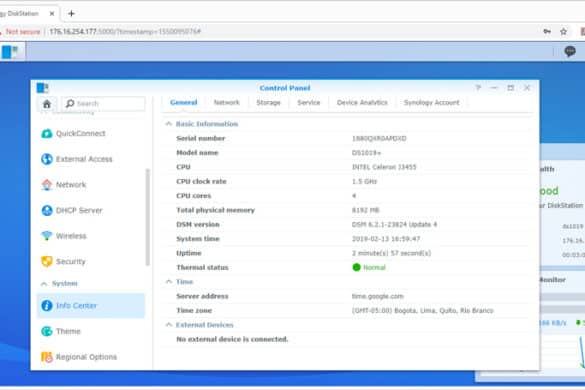This screenshot has height=390, width=585.
Task: Click the time.google.com server address
Action: click(x=378, y=296)
